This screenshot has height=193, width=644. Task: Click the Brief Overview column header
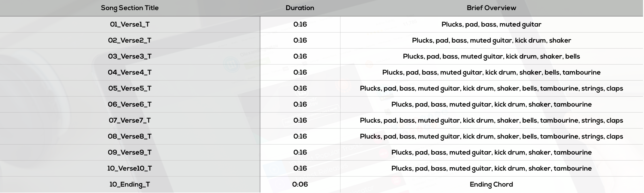point(492,8)
